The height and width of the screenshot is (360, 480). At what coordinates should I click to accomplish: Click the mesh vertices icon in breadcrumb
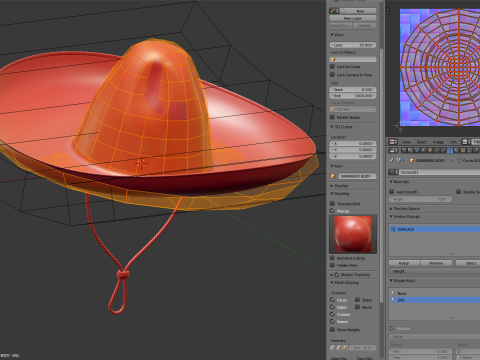(x=459, y=160)
